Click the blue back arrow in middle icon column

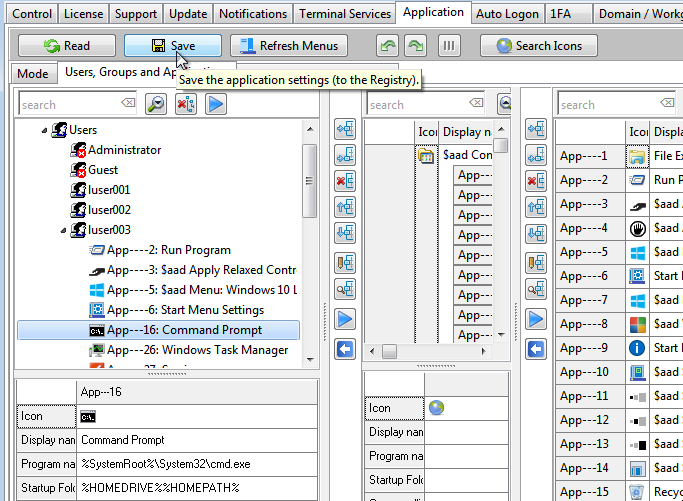(x=345, y=349)
